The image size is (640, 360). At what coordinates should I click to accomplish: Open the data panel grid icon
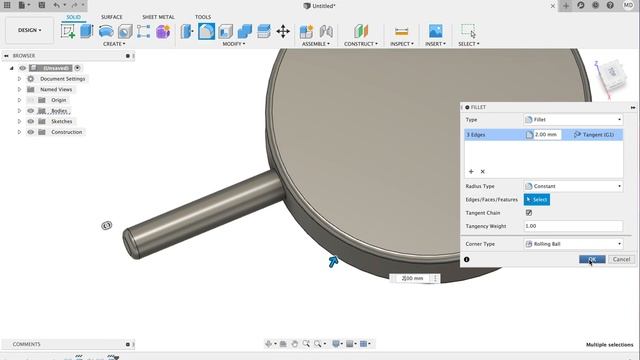pyautogui.click(x=7, y=5)
